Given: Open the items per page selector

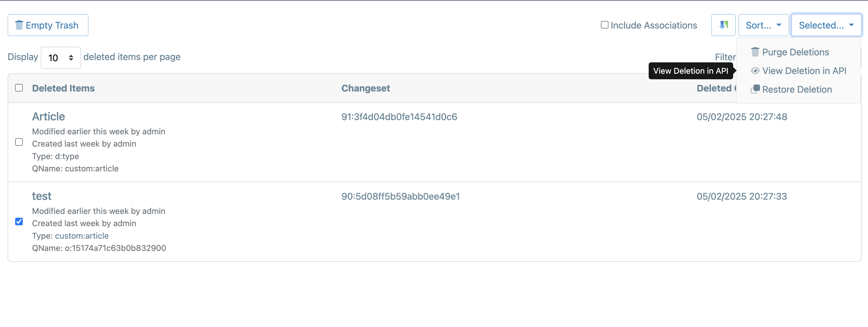Looking at the screenshot, I should coord(61,58).
